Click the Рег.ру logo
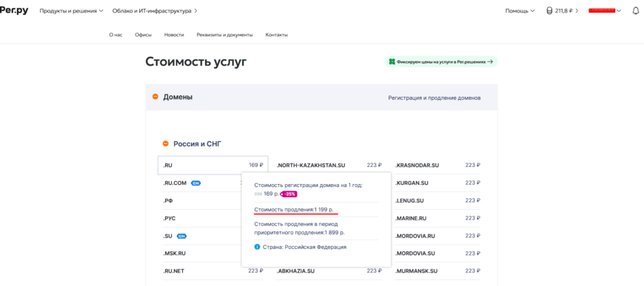The height and width of the screenshot is (286, 644). pyautogui.click(x=13, y=10)
